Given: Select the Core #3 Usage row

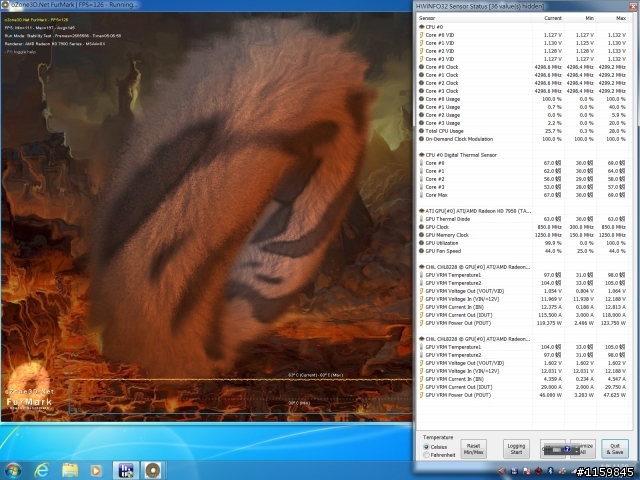Looking at the screenshot, I should point(522,123).
